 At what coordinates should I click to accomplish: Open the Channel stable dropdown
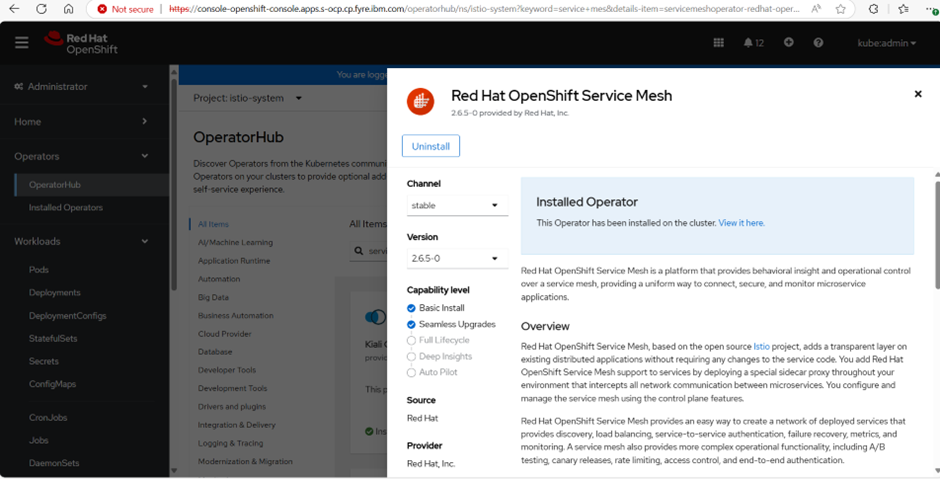point(457,205)
